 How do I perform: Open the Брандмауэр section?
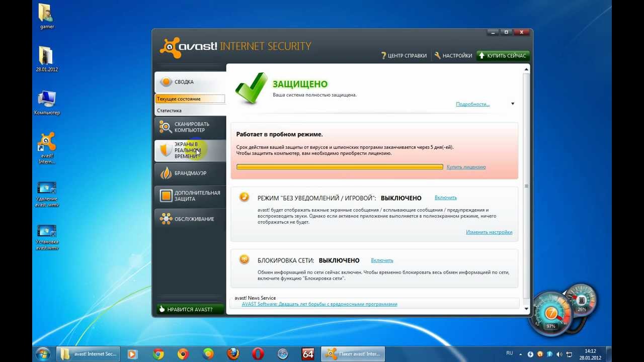click(190, 173)
